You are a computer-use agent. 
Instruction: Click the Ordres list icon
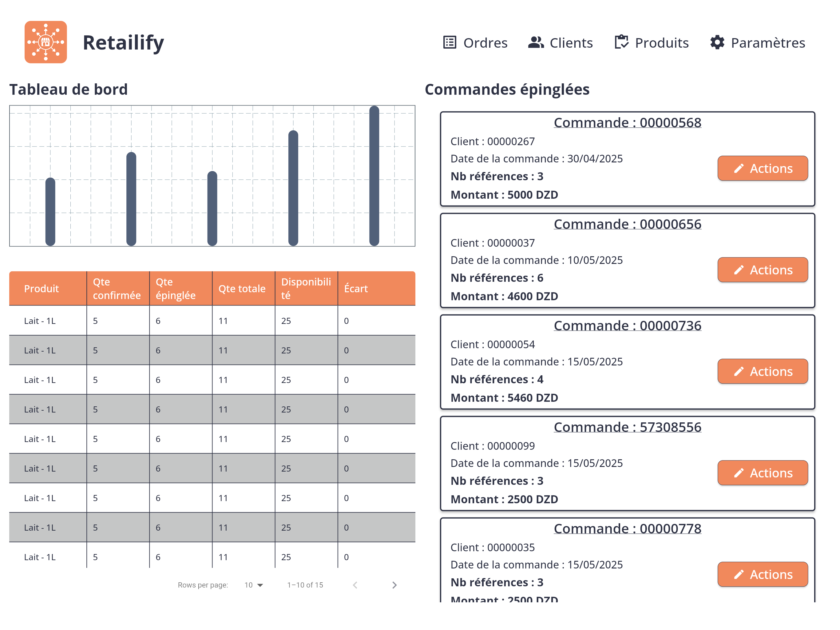pos(450,42)
